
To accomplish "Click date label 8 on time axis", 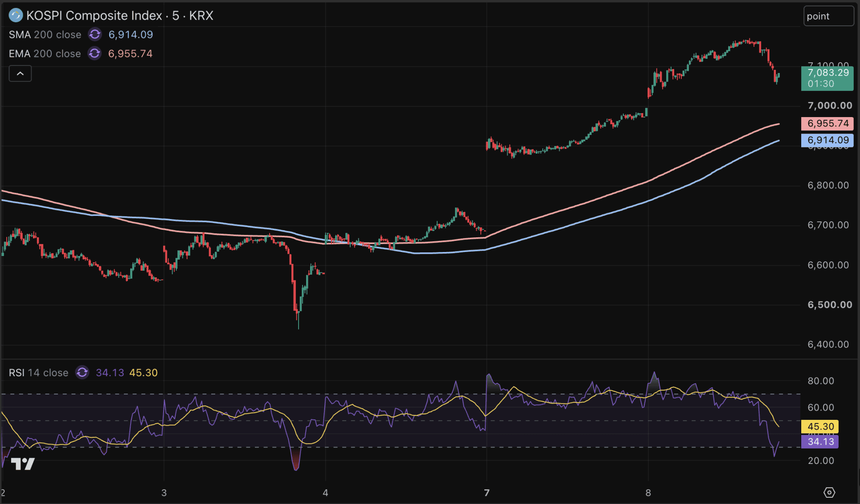I will pyautogui.click(x=648, y=493).
